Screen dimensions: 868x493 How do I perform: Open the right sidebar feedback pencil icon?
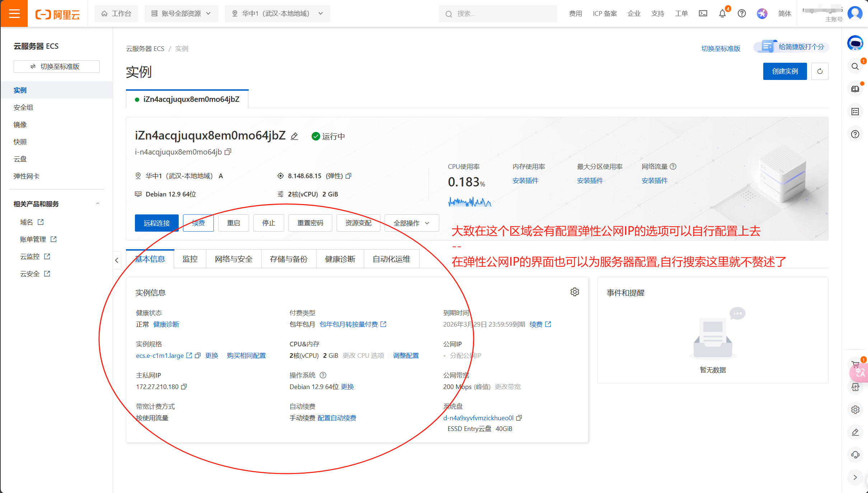[855, 432]
